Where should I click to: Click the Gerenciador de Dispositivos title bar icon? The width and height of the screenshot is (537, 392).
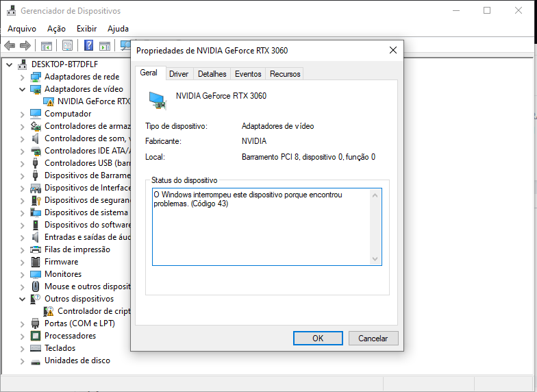[11, 11]
